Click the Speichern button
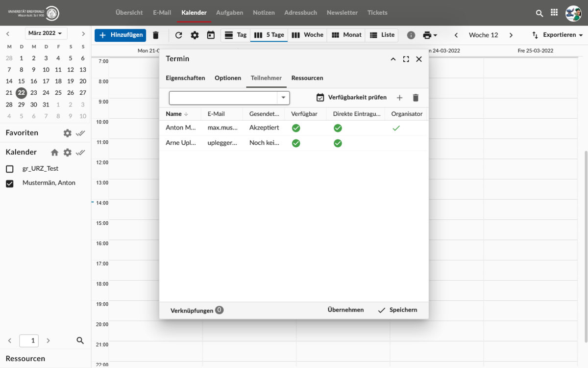Viewport: 588px width, 368px height. 397,310
